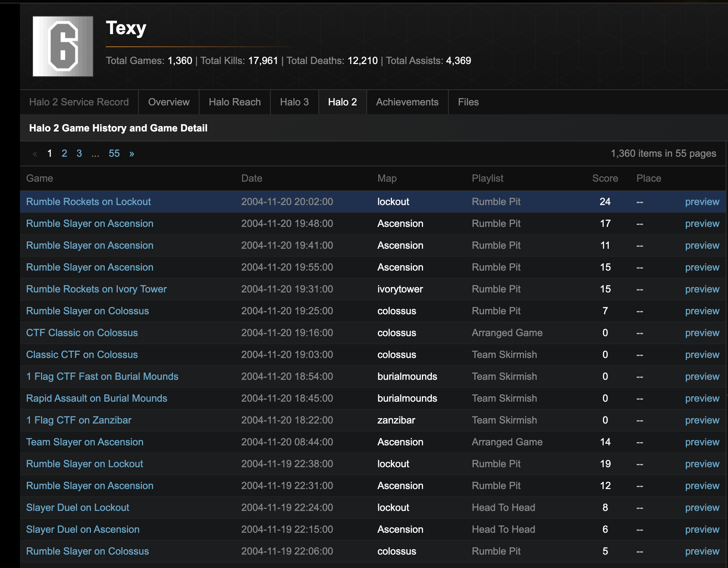Sort games by the Date column
This screenshot has width=728, height=568.
coord(252,178)
